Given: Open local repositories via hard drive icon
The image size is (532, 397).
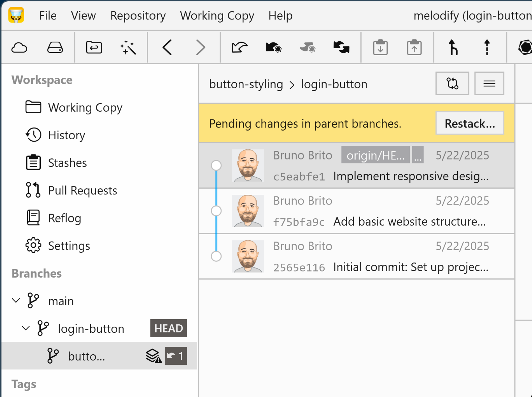Looking at the screenshot, I should [x=55, y=47].
